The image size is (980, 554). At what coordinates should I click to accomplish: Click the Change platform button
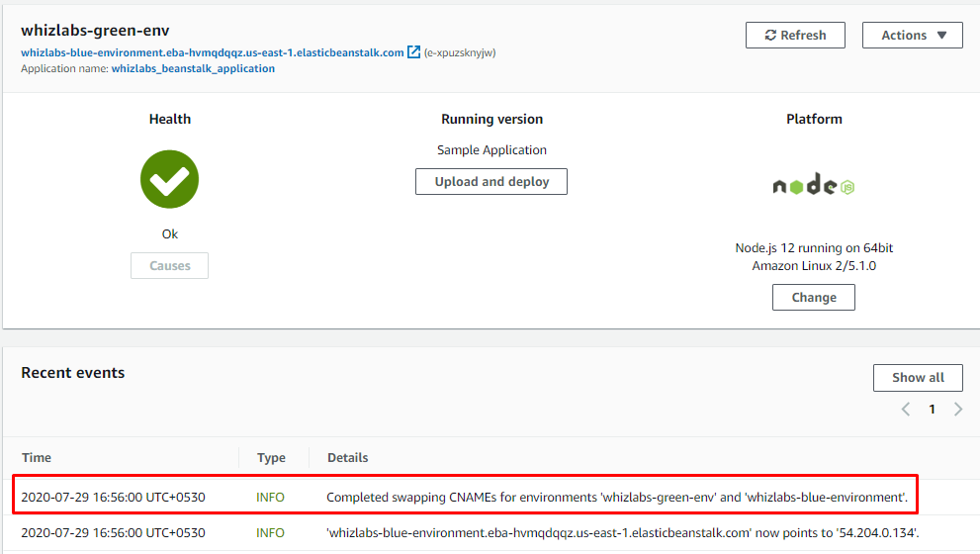[x=814, y=297]
